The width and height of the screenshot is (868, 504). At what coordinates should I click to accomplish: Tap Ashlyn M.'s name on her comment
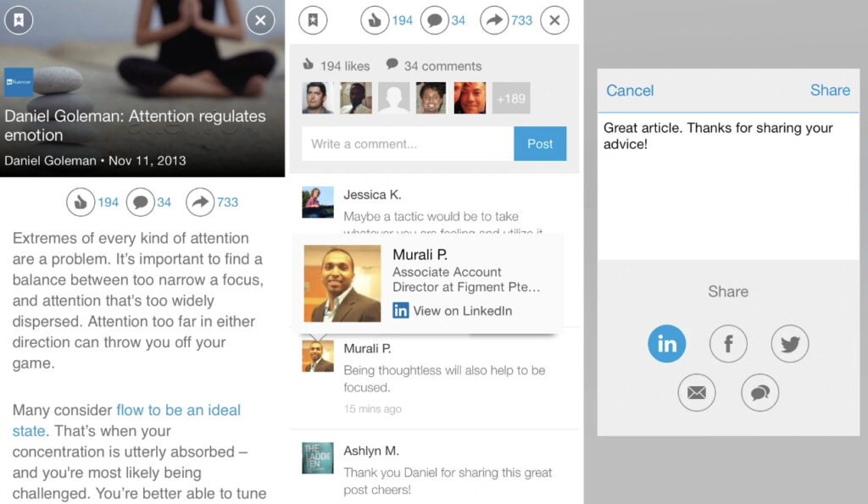371,451
